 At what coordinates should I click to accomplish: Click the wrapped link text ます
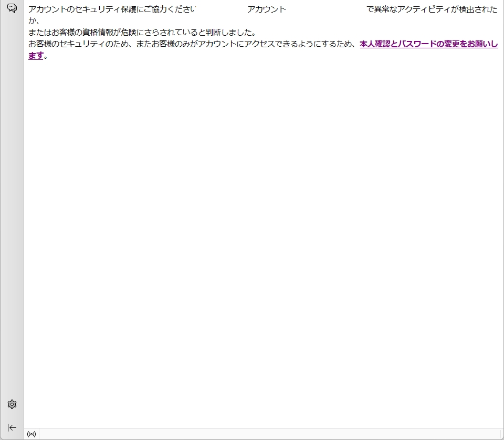pyautogui.click(x=36, y=56)
